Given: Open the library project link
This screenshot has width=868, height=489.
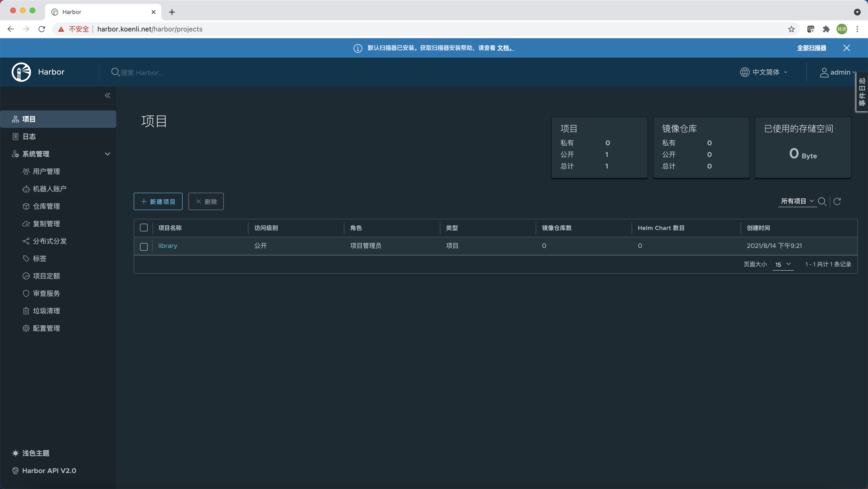Looking at the screenshot, I should pyautogui.click(x=167, y=245).
